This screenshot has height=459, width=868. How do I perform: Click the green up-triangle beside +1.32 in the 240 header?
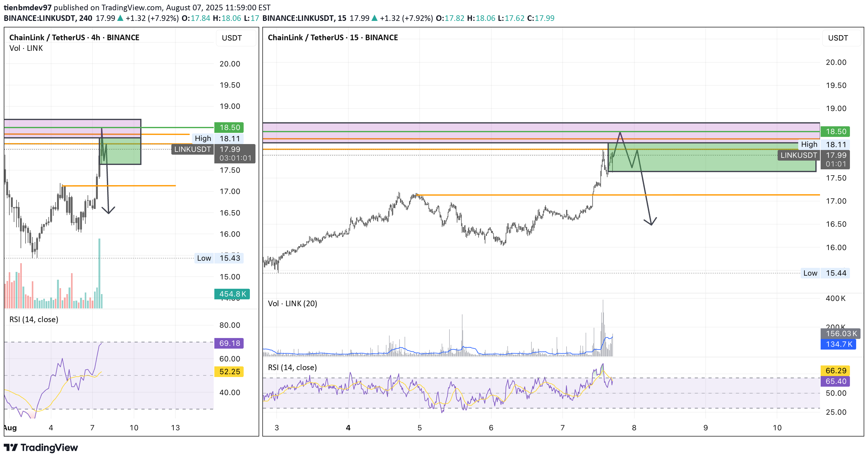coord(120,18)
